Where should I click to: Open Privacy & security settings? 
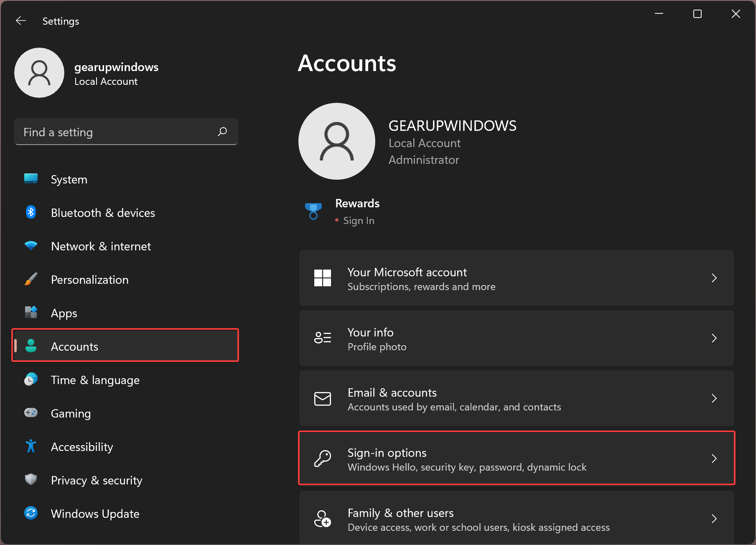[31, 480]
